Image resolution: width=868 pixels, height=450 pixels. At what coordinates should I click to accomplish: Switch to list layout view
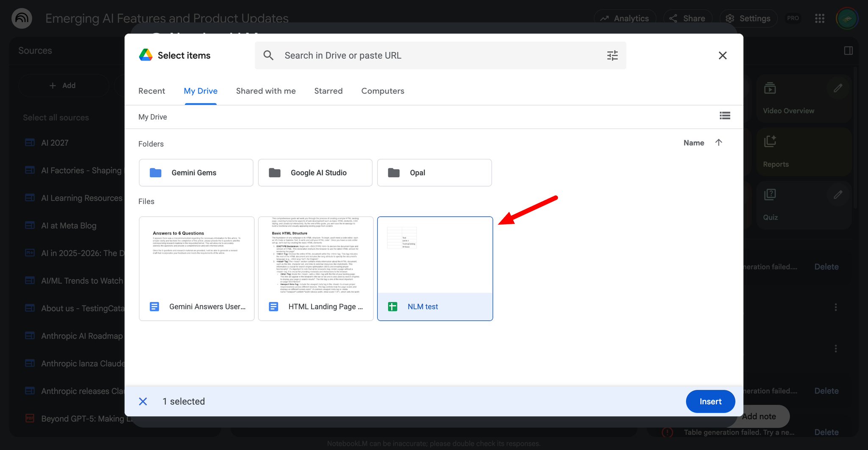click(x=725, y=115)
